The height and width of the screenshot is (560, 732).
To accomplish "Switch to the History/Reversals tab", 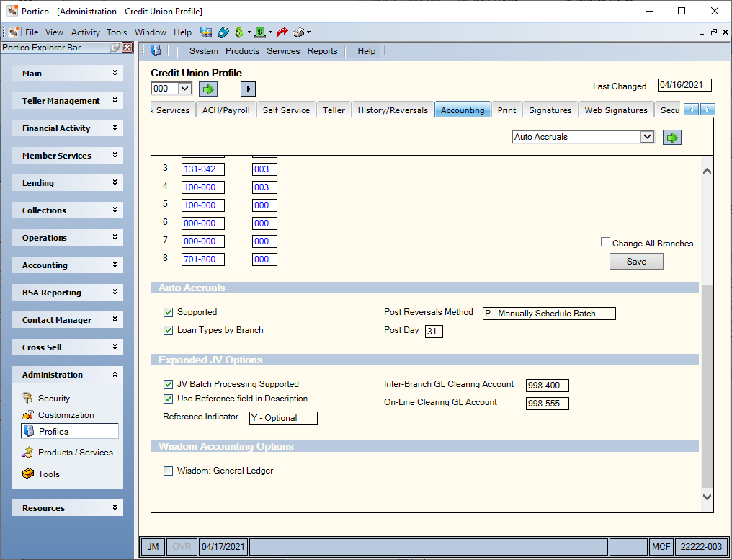I will tap(393, 110).
